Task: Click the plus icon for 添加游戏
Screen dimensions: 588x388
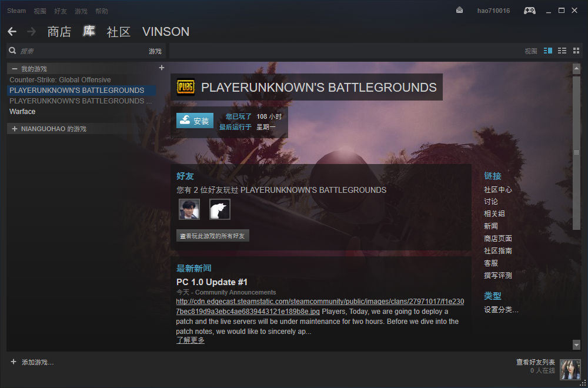Action: click(14, 362)
